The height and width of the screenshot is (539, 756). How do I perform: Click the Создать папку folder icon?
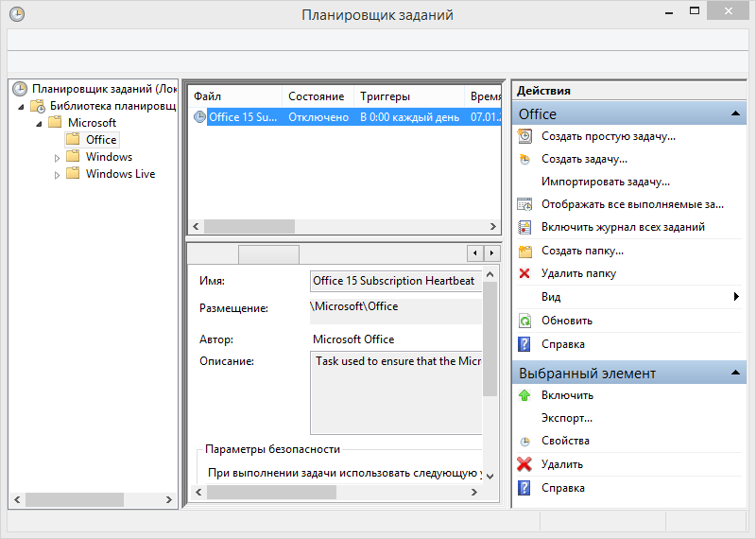click(524, 251)
